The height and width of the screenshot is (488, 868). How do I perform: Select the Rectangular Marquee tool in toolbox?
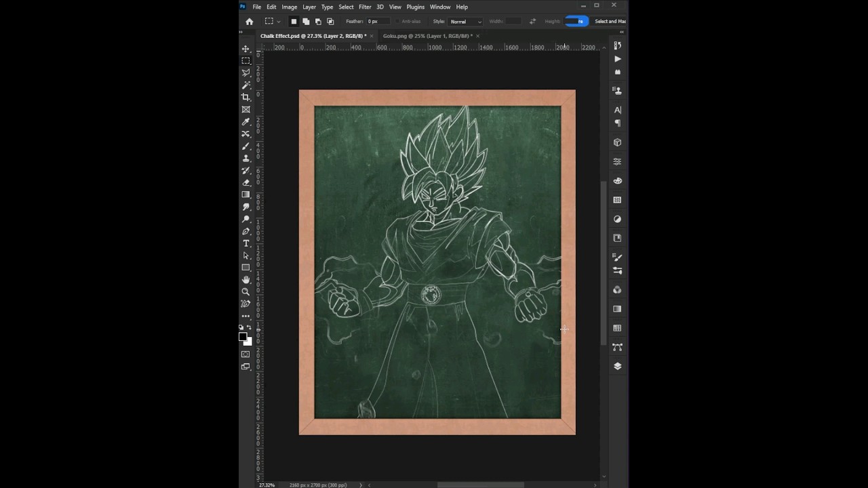pos(245,61)
